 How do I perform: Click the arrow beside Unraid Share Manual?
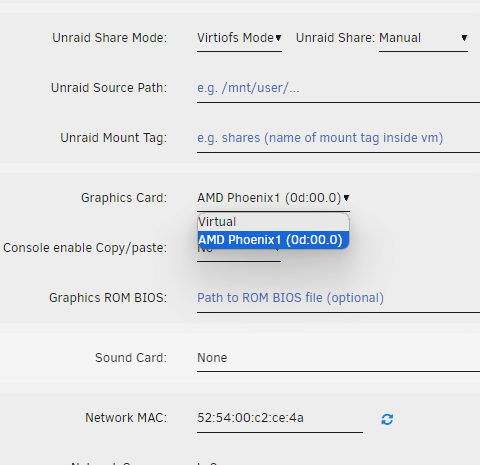tap(464, 38)
